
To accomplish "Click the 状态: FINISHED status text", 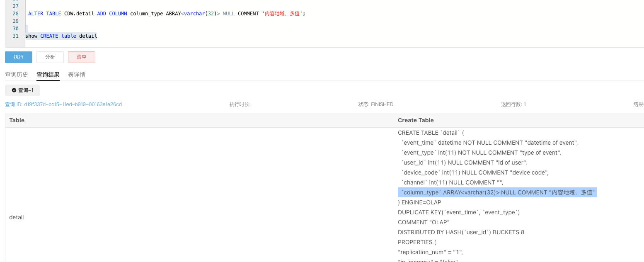I will pyautogui.click(x=375, y=104).
